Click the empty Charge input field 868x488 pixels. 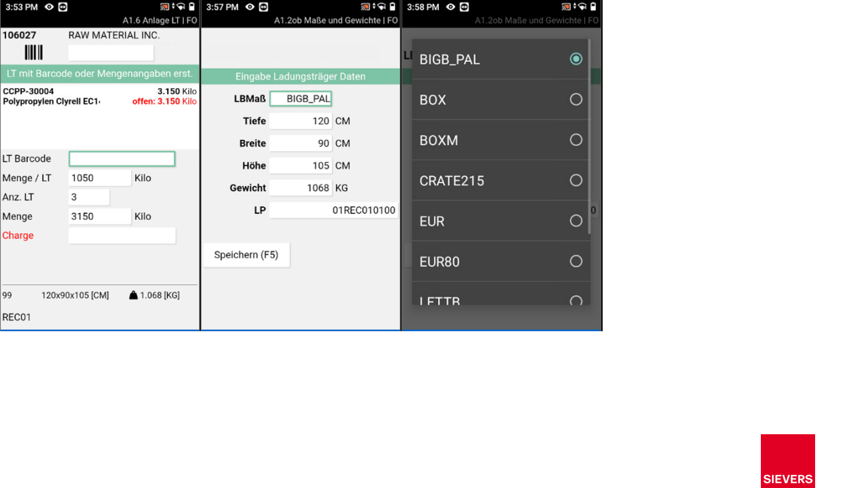[122, 235]
